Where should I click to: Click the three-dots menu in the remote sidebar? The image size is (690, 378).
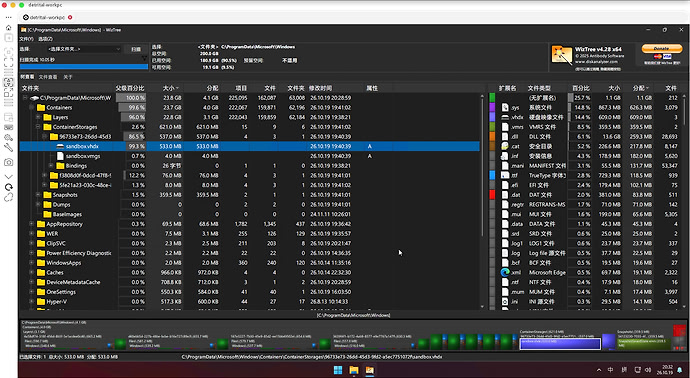click(8, 17)
